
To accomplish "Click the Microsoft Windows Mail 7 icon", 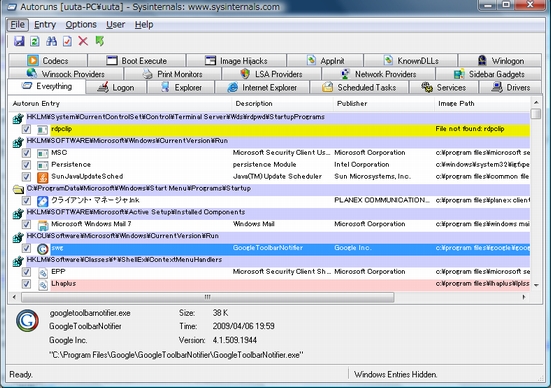I will pos(43,225).
